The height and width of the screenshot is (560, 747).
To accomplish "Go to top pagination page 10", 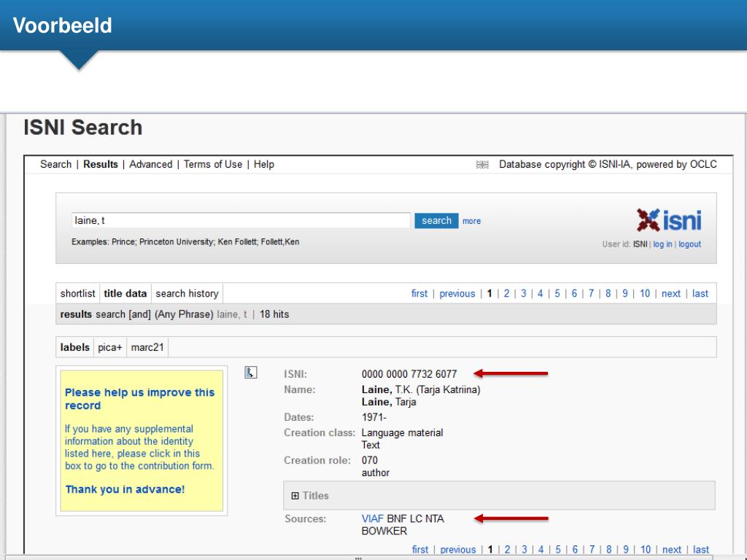I will pos(645,293).
